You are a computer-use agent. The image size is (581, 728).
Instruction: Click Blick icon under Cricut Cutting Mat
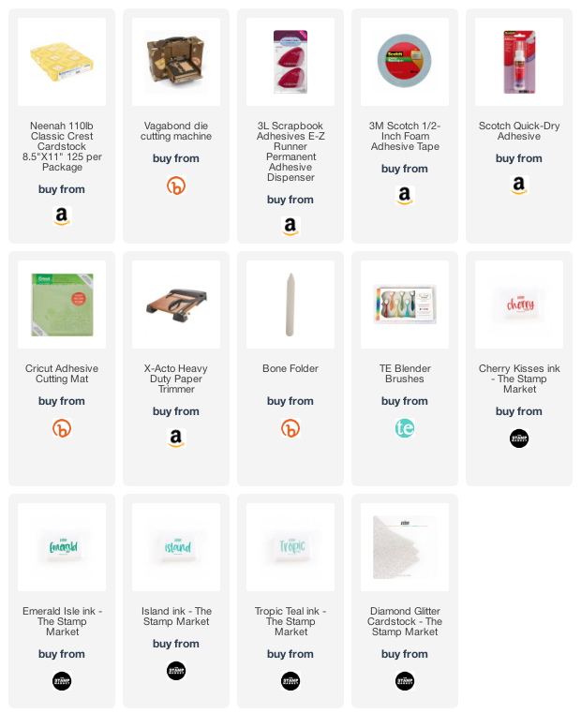pyautogui.click(x=61, y=428)
